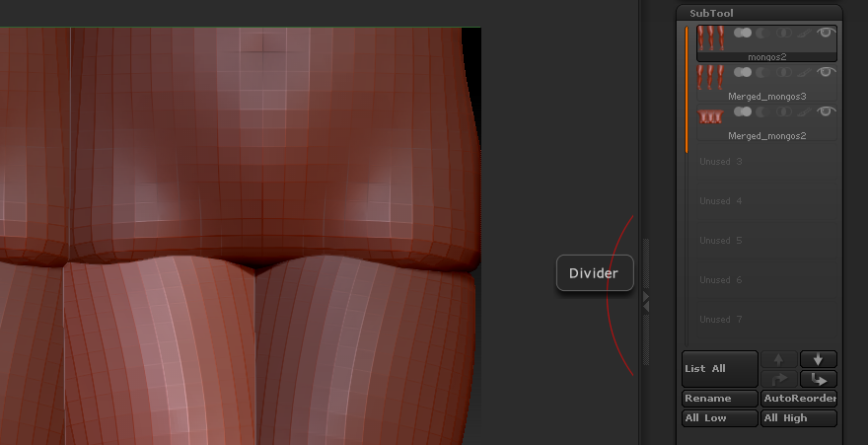Click the All High button

799,418
